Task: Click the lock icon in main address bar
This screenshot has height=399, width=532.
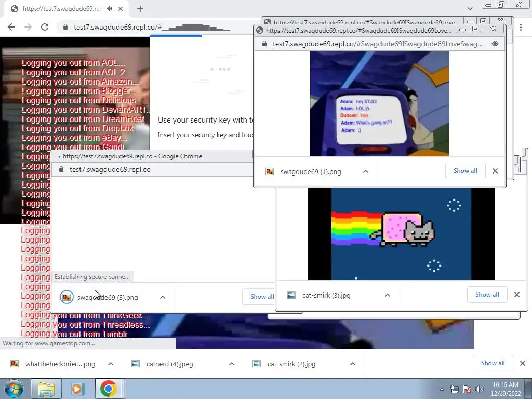Action: [65, 27]
